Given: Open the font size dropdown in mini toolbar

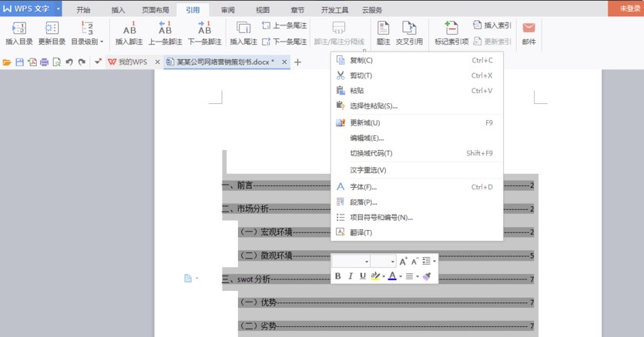Looking at the screenshot, I should pos(392,262).
